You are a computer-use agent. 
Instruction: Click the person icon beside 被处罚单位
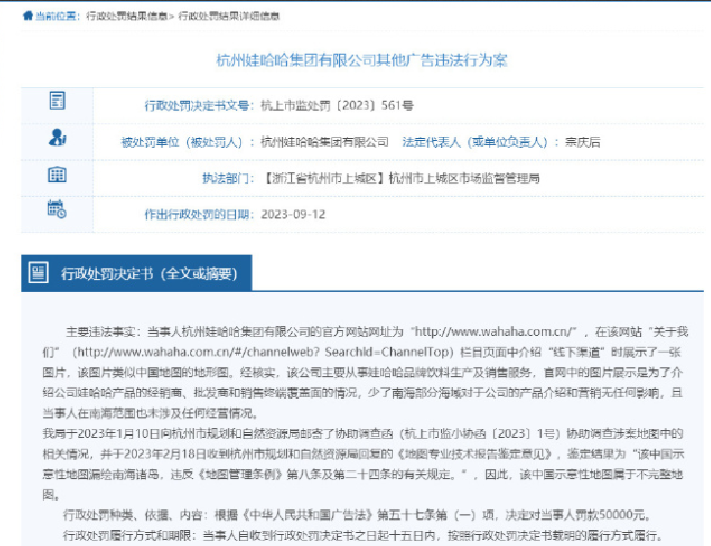click(58, 137)
